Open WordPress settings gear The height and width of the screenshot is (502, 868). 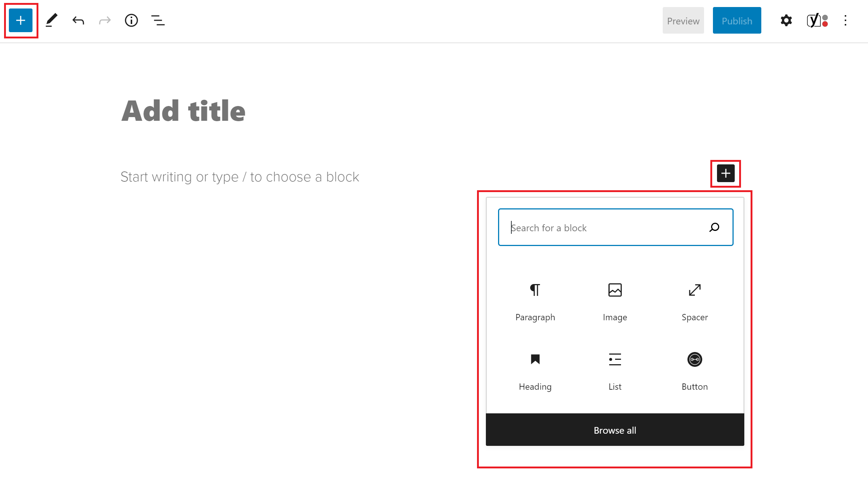[787, 20]
